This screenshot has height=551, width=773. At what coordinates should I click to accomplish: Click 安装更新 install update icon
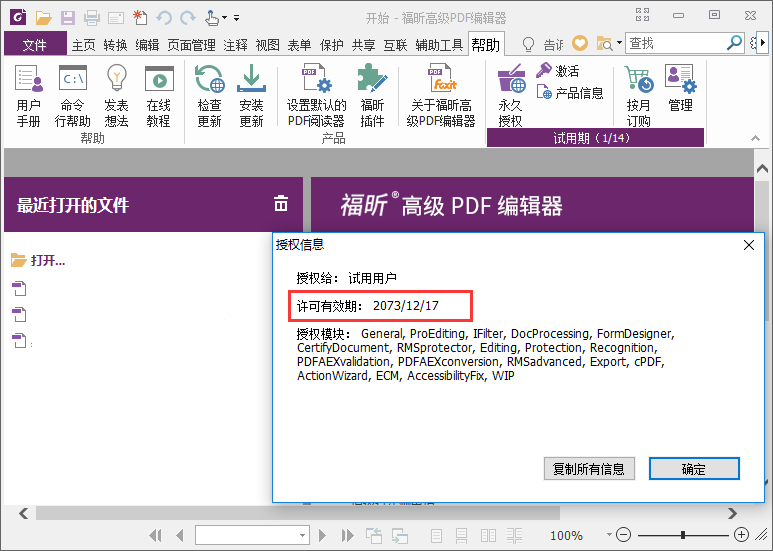[251, 96]
